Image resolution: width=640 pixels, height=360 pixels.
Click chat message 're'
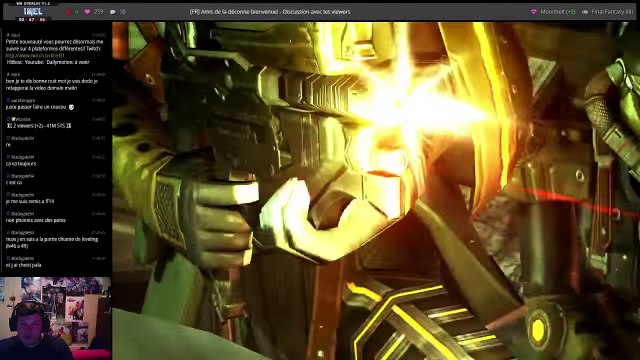click(8, 144)
